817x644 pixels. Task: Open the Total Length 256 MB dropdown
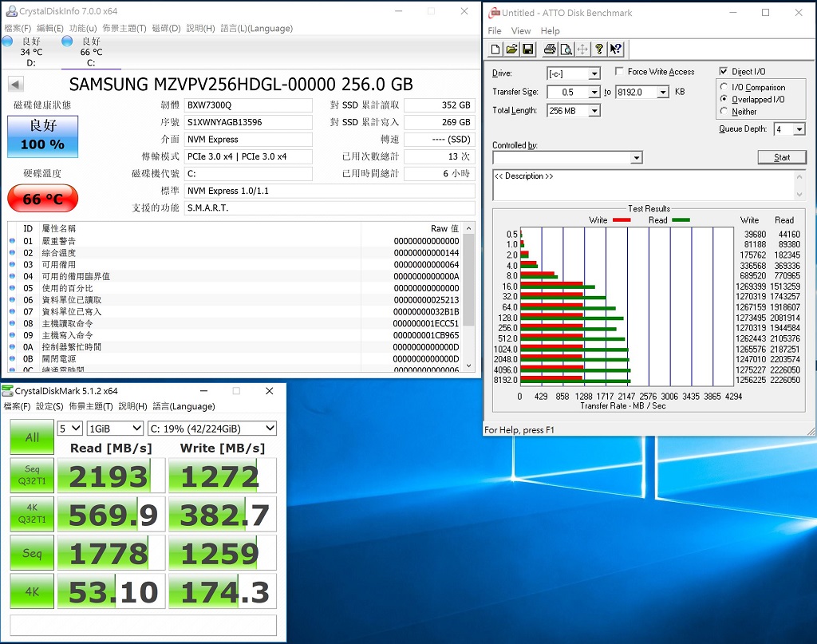click(594, 110)
